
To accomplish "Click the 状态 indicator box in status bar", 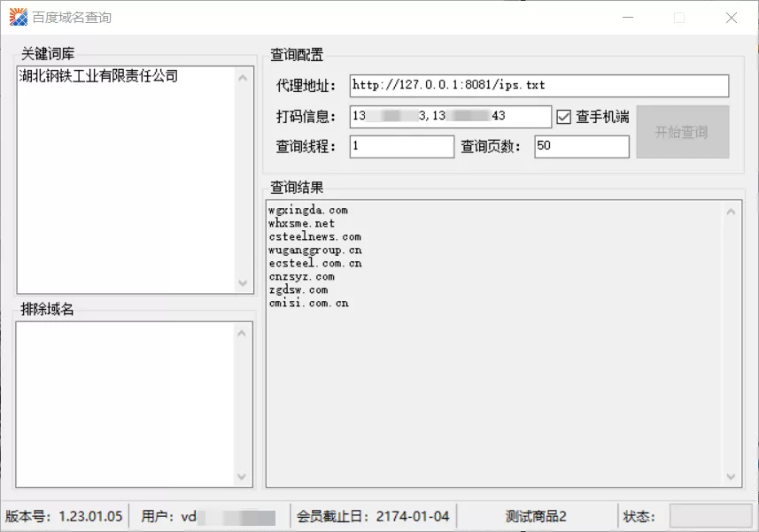I will (x=710, y=516).
